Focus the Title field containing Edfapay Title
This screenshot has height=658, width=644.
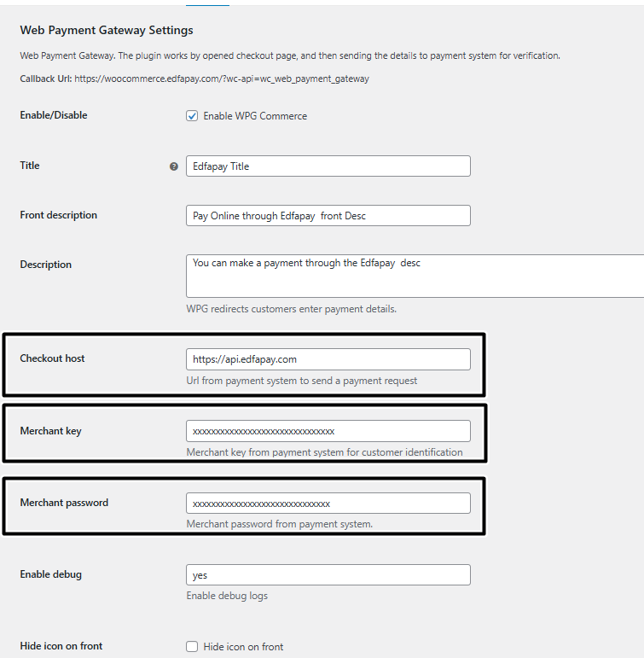(328, 166)
